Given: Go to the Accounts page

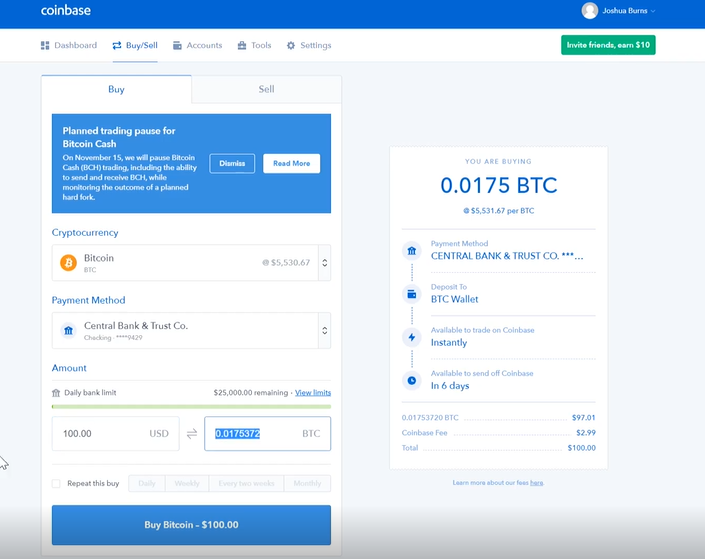Looking at the screenshot, I should click(197, 45).
